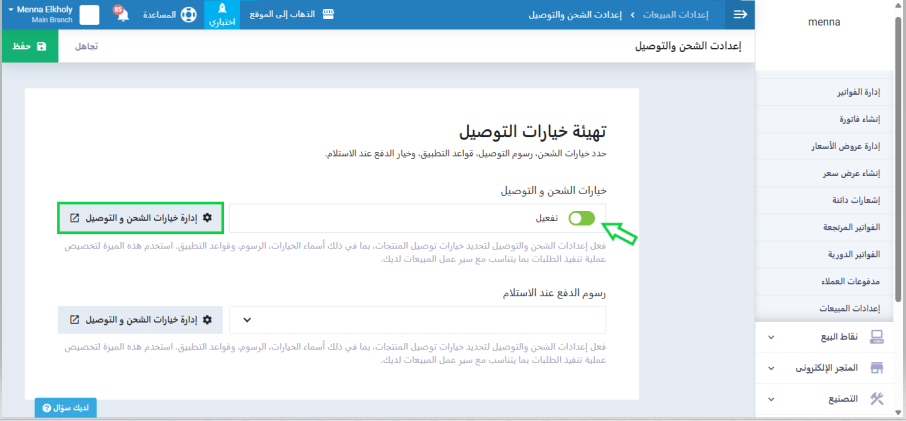Expand the نقاط البيع sidebar section chevron

click(x=770, y=337)
